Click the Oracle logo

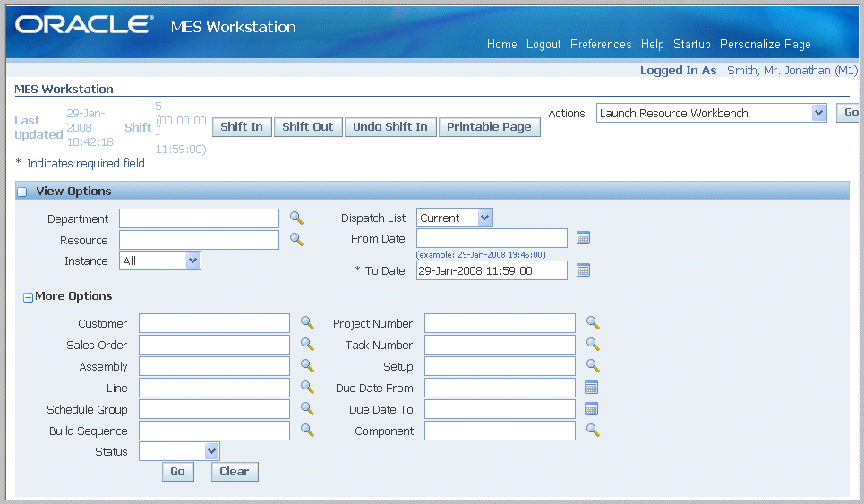coord(84,24)
